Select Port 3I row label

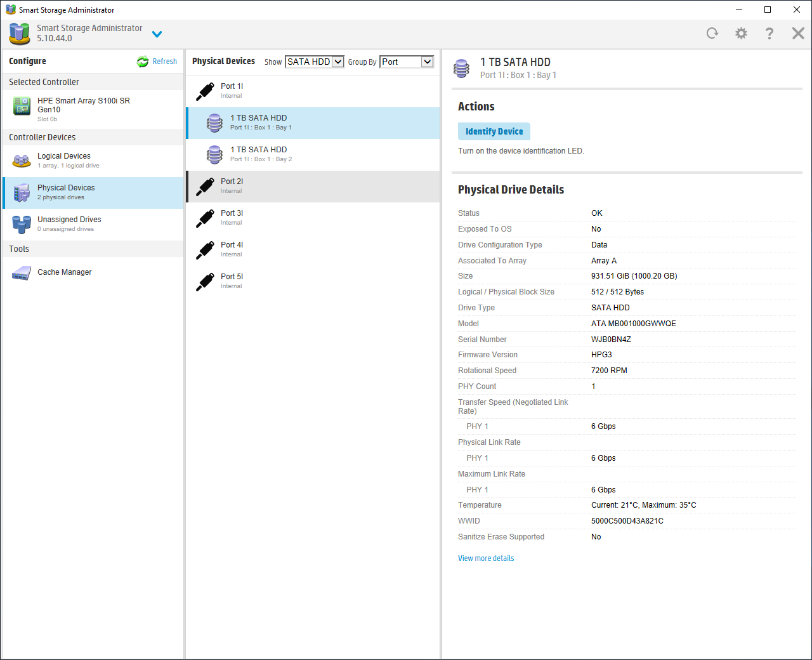click(x=232, y=213)
